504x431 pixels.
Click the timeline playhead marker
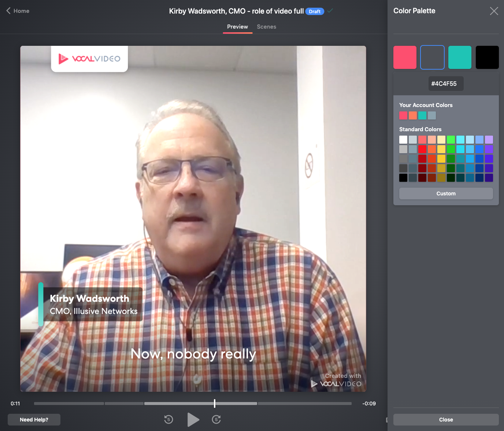click(215, 404)
